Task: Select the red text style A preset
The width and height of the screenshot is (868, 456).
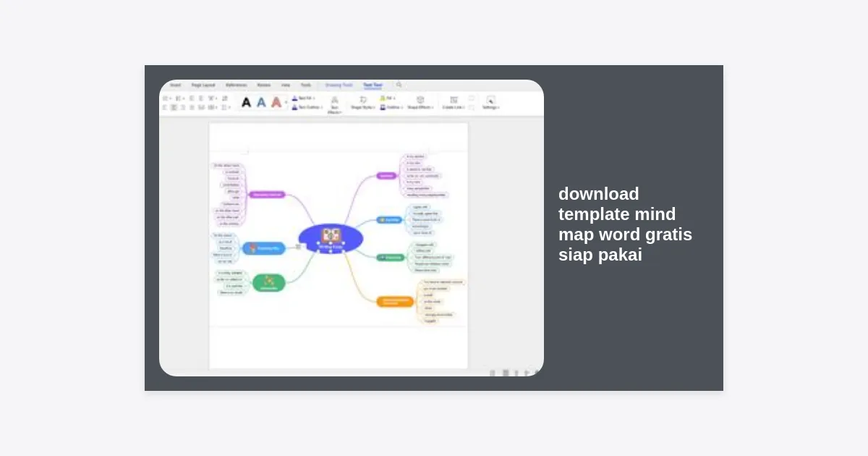Action: [x=276, y=103]
